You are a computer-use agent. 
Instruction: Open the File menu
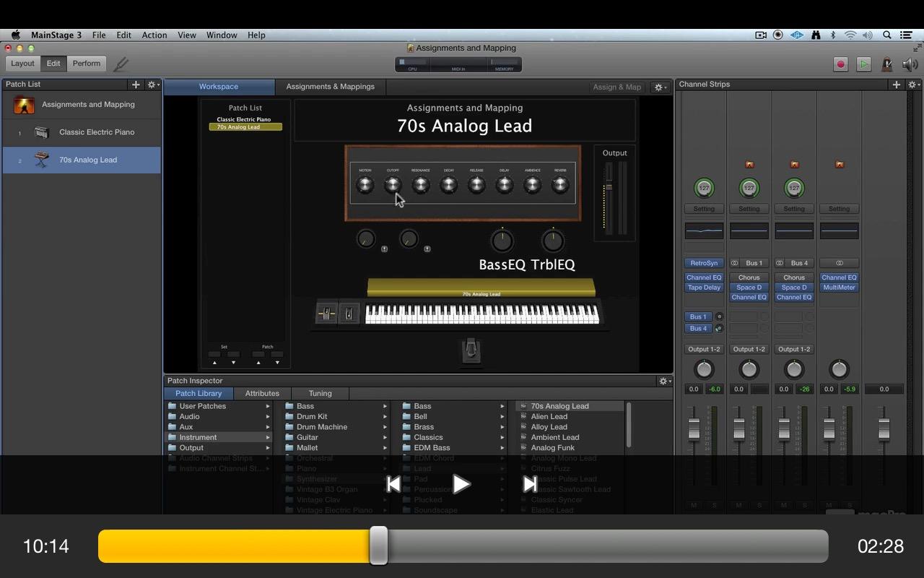[x=99, y=35]
